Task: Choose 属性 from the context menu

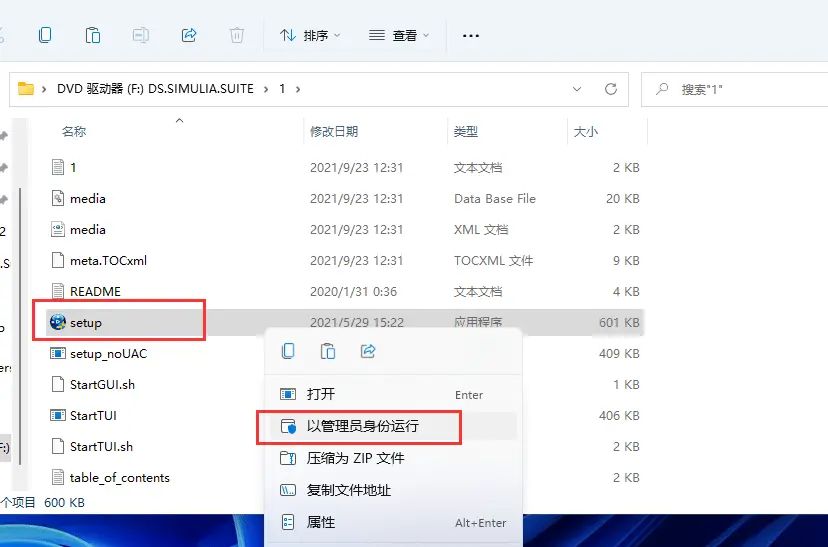Action: 393,523
